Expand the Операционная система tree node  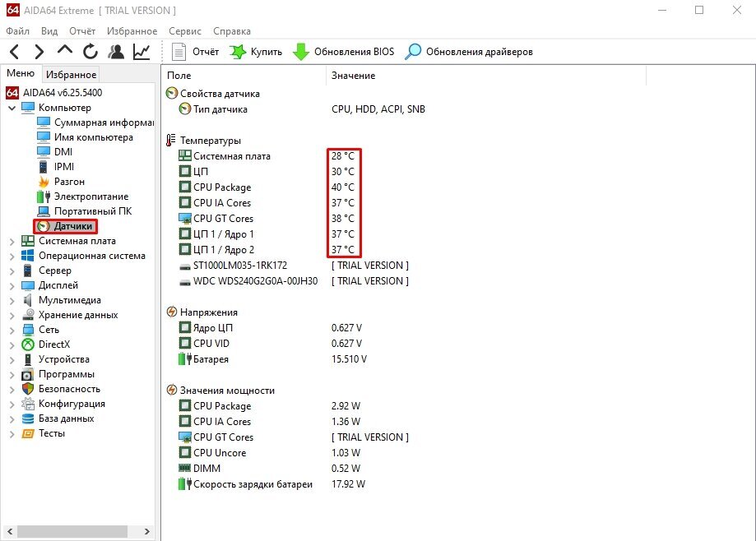coord(12,257)
